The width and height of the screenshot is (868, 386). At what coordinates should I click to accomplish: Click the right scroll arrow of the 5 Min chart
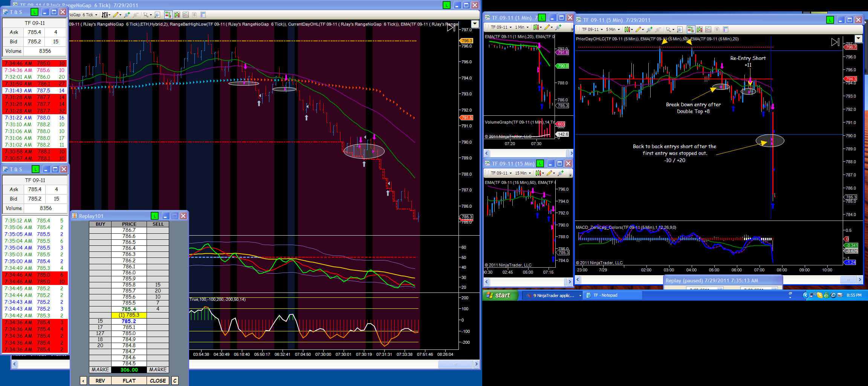[x=860, y=280]
